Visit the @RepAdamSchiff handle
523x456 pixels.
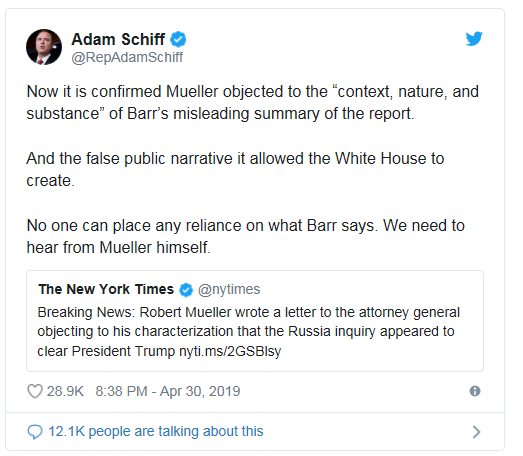tap(127, 57)
